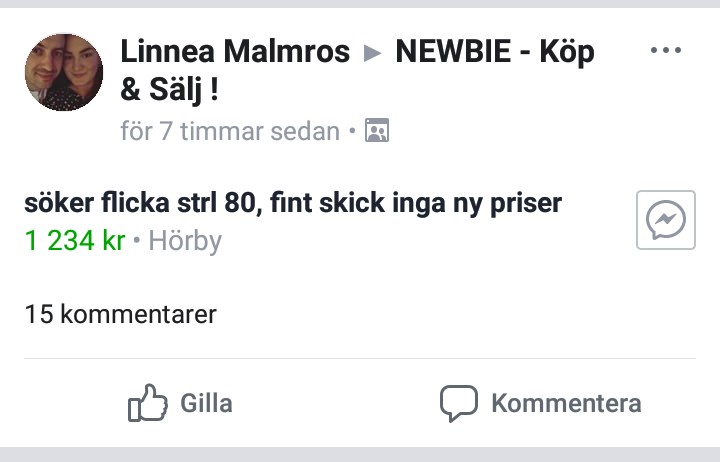
Task: Click the dot separator after the timestamp
Action: (x=352, y=131)
